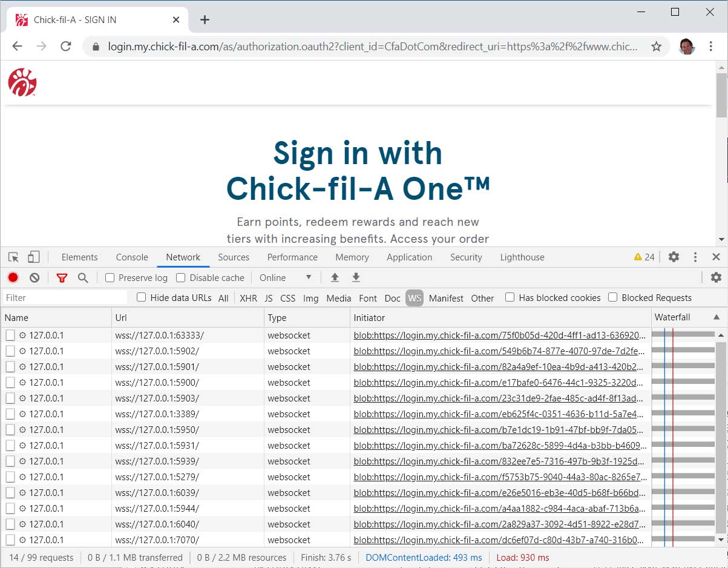Go forward in browser
The height and width of the screenshot is (568, 728).
coord(41,47)
